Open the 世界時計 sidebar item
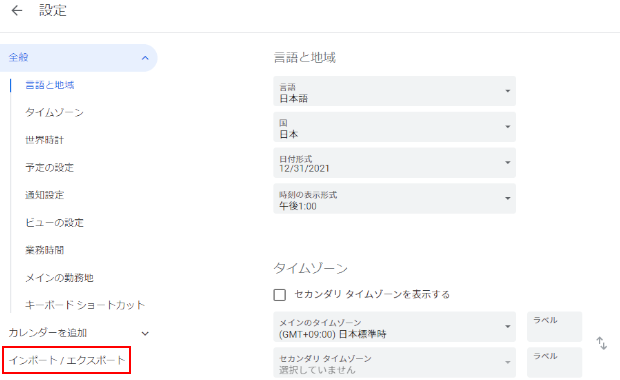This screenshot has height=380, width=620. pos(44,140)
